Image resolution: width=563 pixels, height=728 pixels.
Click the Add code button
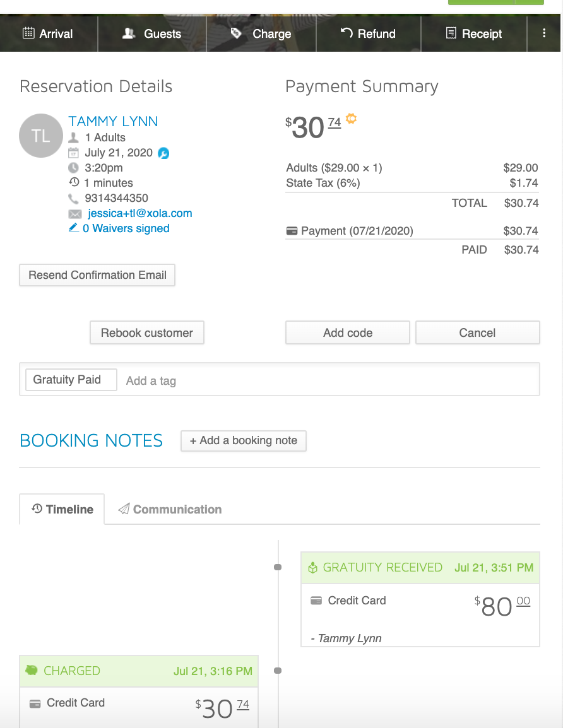(348, 333)
